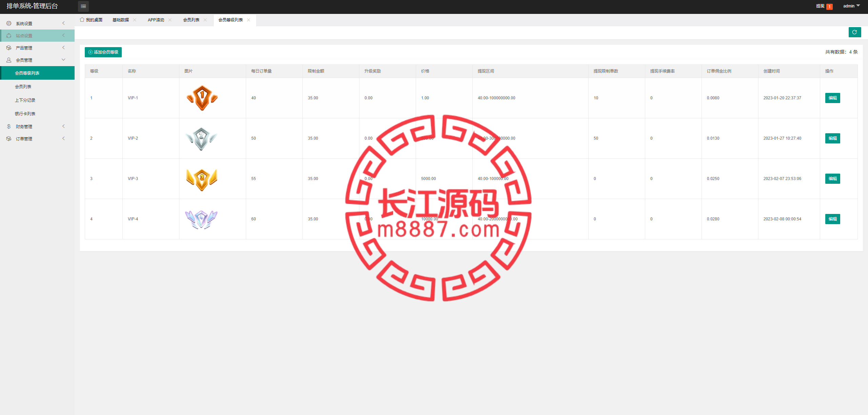
Task: Switch to the 会员列表 tab
Action: click(191, 20)
